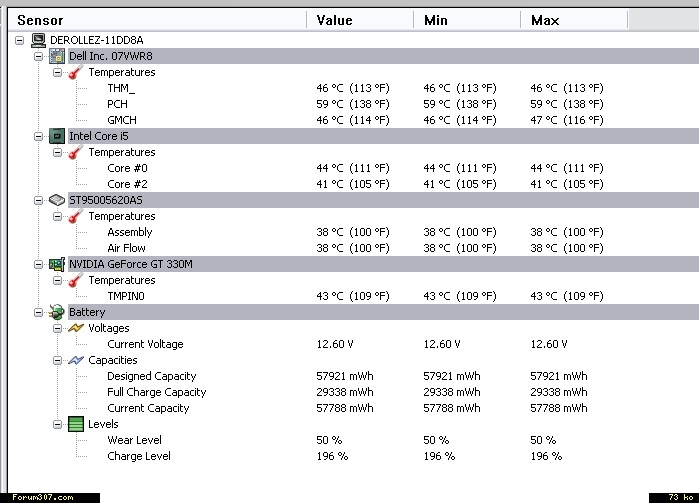699x503 pixels.
Task: Click the green Levels icon under Battery
Action: (x=76, y=424)
